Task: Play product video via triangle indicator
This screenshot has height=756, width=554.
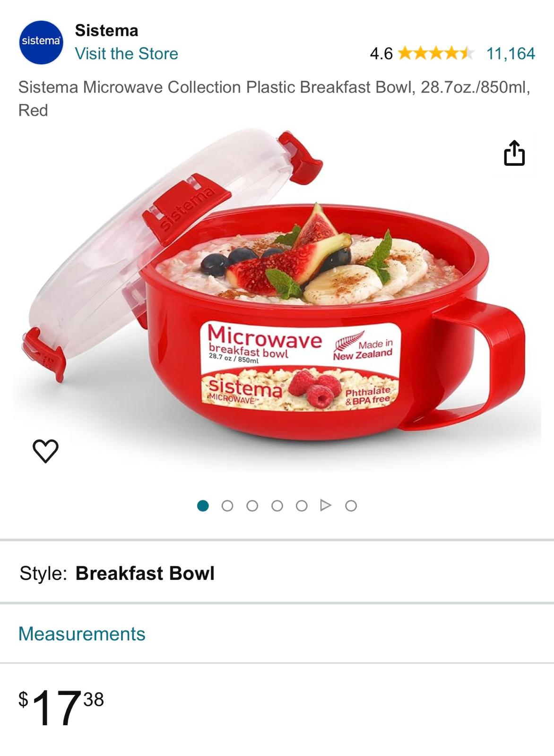Action: click(x=326, y=506)
